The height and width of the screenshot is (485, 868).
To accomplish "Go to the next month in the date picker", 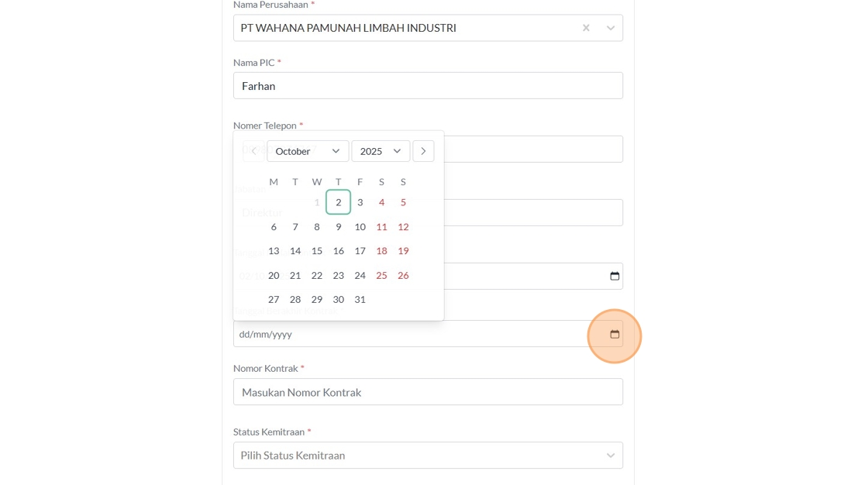I will [423, 151].
